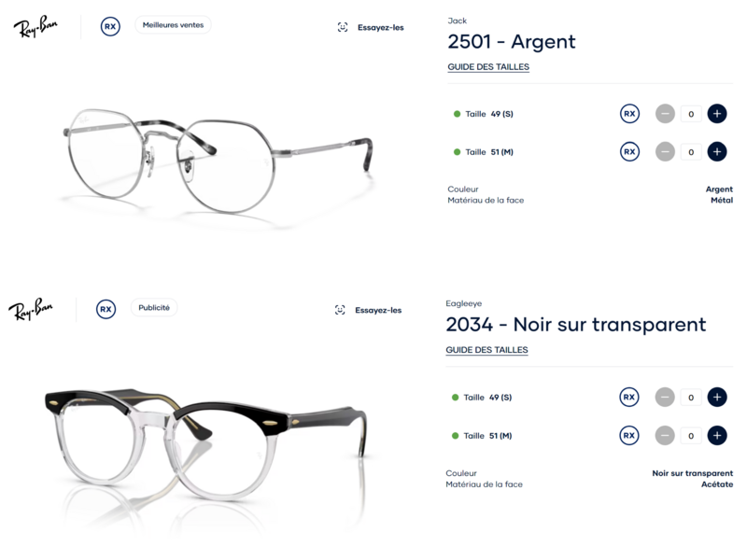Screen dimensions: 747x560
Task: Click the Ray-Ban logo above Eagleeye glasses
Action: 31,309
